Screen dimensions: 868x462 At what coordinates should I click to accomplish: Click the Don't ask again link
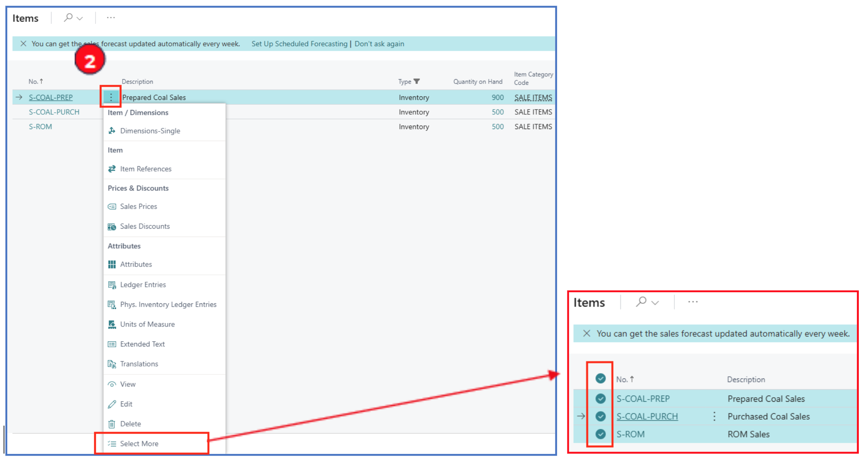379,44
